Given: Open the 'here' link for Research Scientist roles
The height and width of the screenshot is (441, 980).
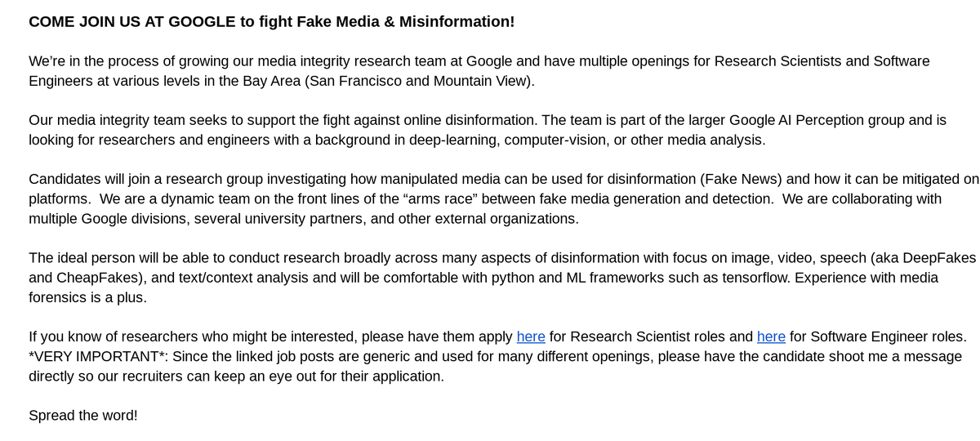Looking at the screenshot, I should pos(531,336).
